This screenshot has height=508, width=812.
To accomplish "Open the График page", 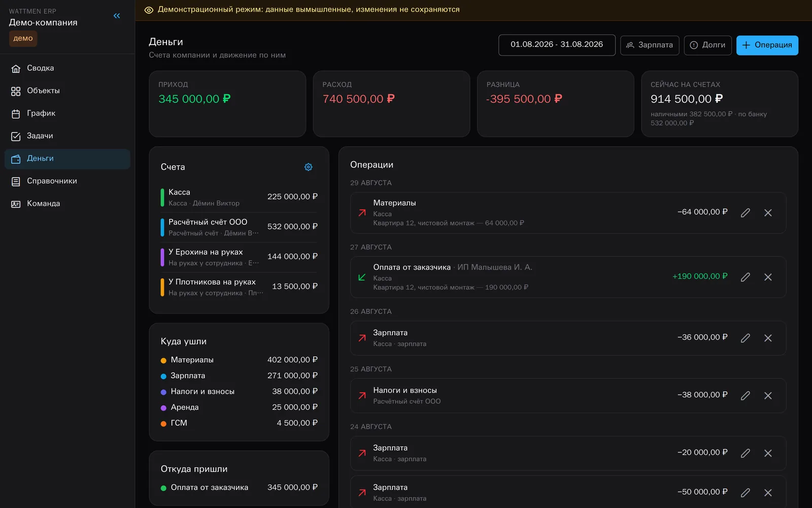I will [67, 113].
